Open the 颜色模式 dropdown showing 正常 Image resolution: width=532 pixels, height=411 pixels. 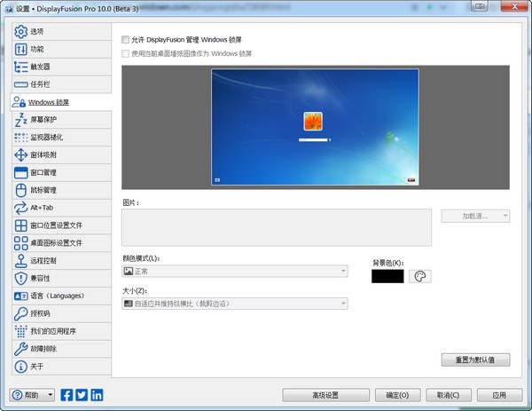click(235, 271)
